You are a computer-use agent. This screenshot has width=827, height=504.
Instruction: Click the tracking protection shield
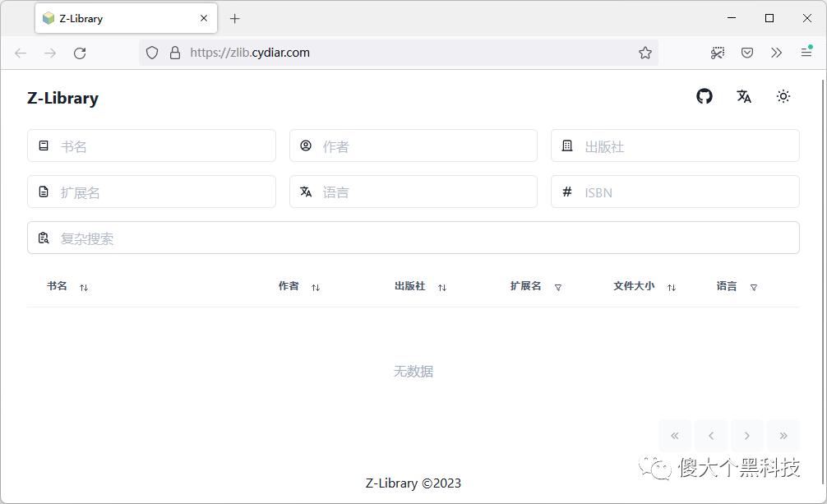coord(151,52)
